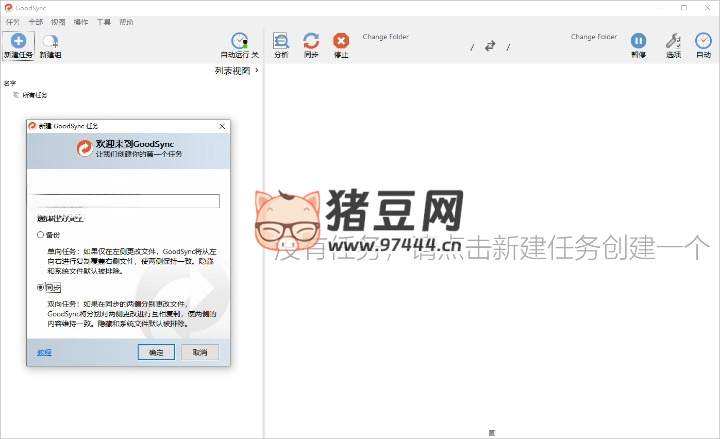Maximize the GoodSync window
The image size is (720, 439).
[x=684, y=8]
